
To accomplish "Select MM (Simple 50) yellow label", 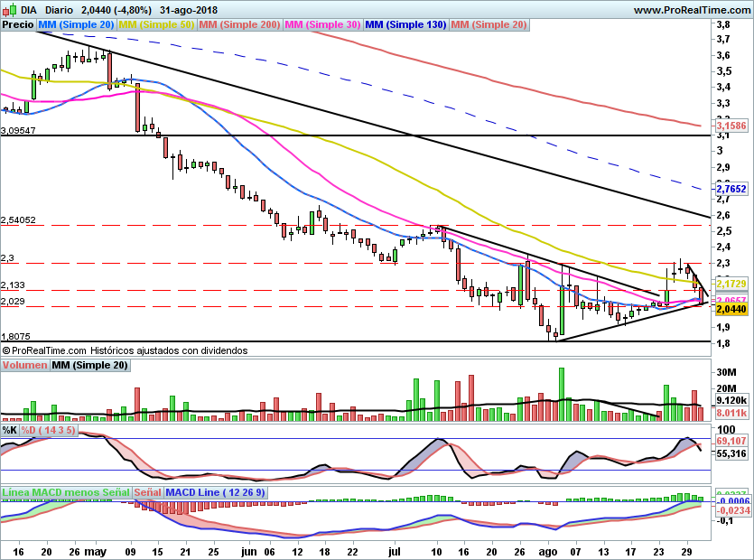I will tap(156, 24).
